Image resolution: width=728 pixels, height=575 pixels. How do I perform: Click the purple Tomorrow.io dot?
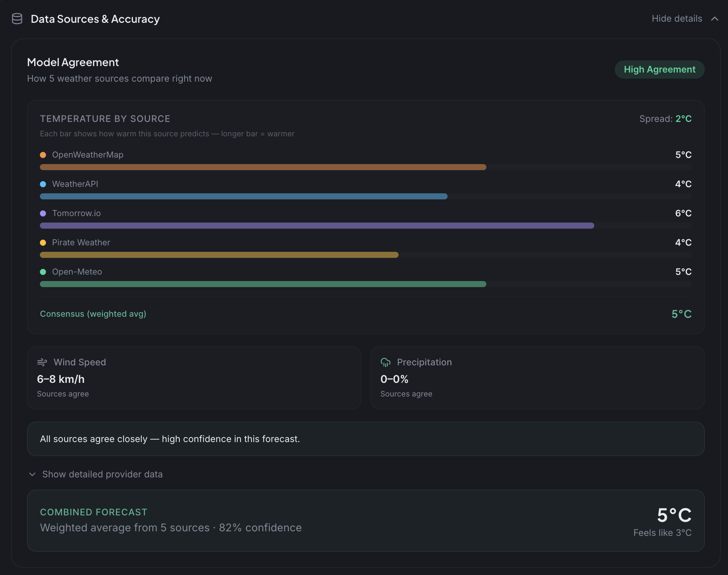click(43, 213)
